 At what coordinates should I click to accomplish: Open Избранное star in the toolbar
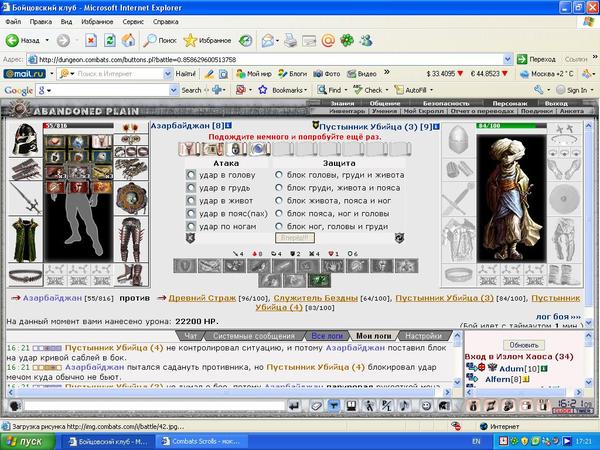coord(207,40)
